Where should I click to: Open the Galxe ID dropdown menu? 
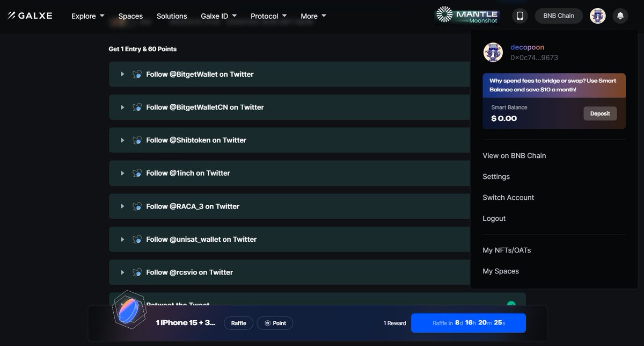tap(218, 16)
